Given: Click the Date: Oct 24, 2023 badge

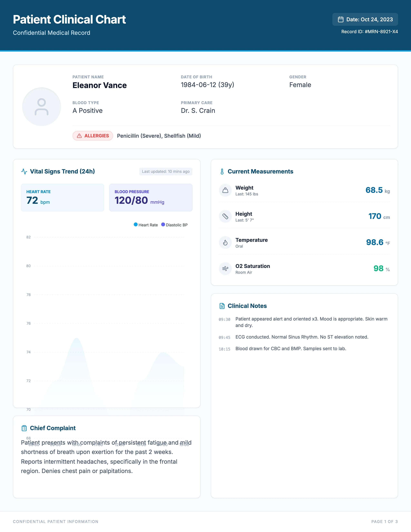Looking at the screenshot, I should (x=365, y=20).
